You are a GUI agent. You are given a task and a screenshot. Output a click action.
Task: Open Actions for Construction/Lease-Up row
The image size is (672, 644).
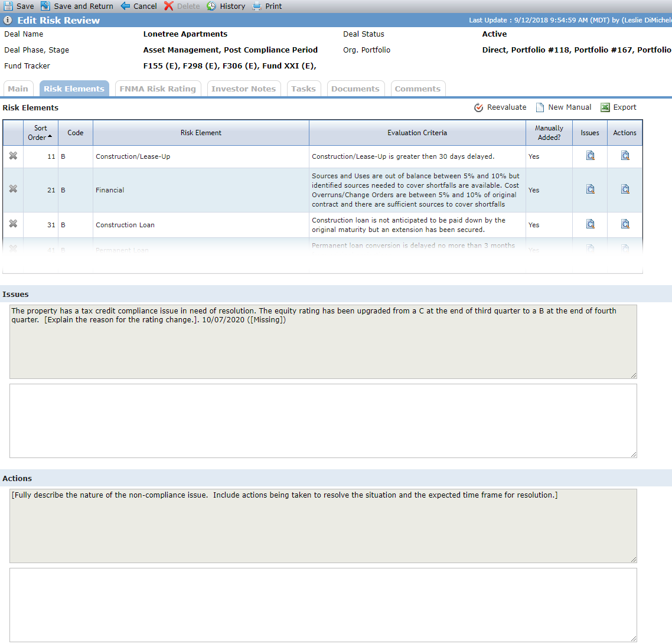(625, 155)
